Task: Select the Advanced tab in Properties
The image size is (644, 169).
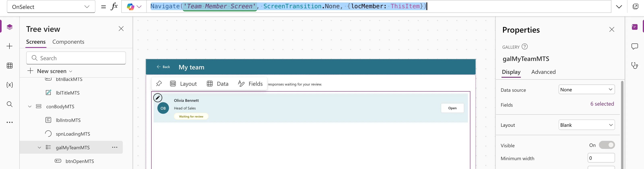Action: [544, 72]
